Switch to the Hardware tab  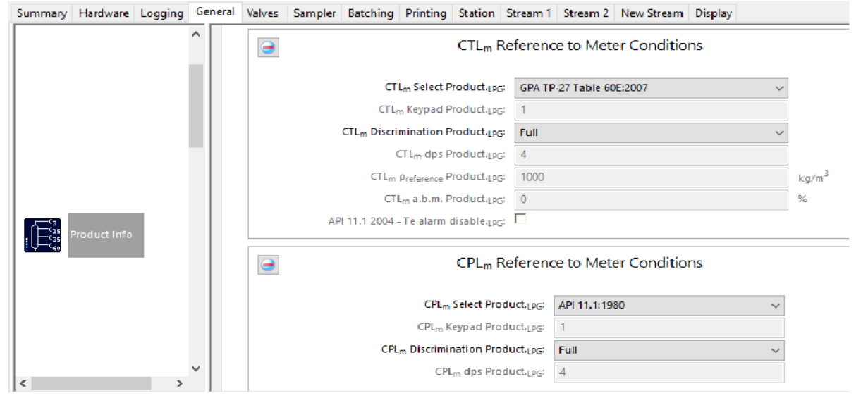point(104,13)
